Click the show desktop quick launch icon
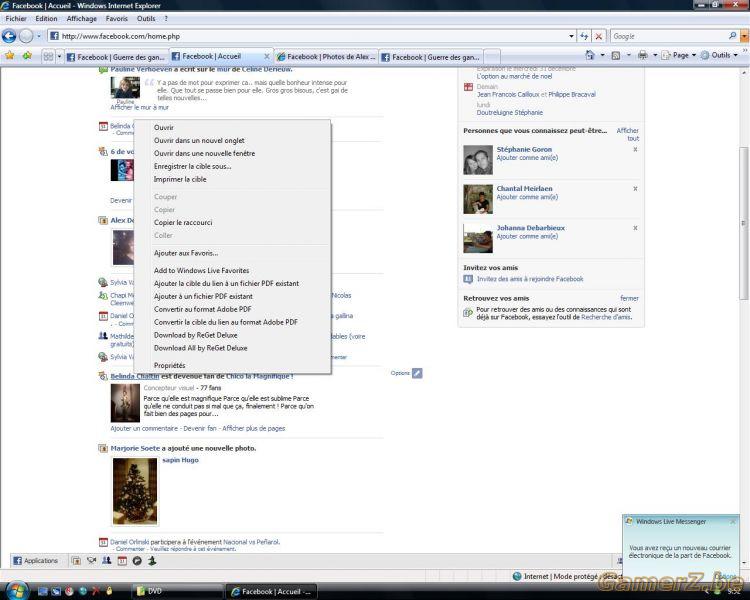 [x=43, y=591]
